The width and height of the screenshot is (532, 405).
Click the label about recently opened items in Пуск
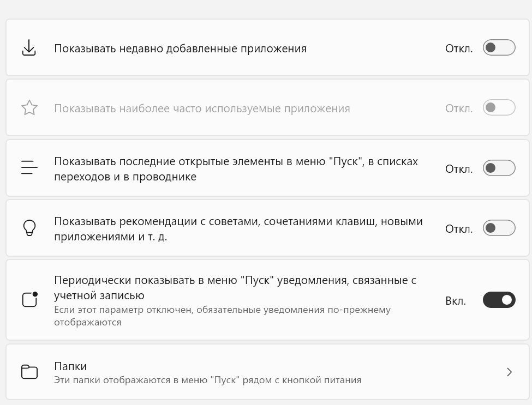click(x=236, y=169)
